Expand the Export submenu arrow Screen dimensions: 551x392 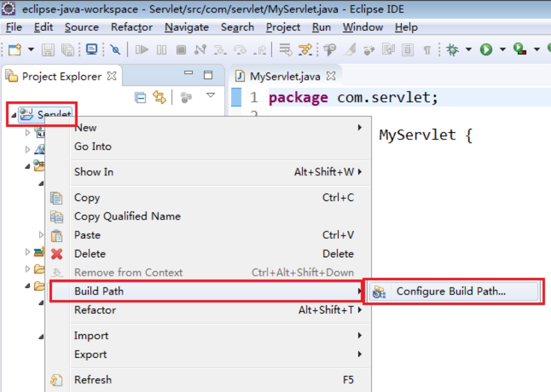(x=359, y=354)
